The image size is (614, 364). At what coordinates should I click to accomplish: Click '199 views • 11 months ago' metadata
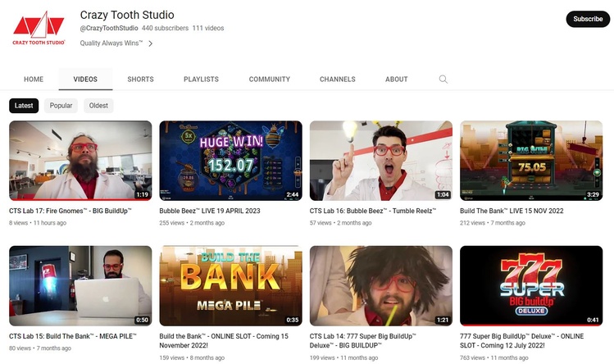[343, 357]
